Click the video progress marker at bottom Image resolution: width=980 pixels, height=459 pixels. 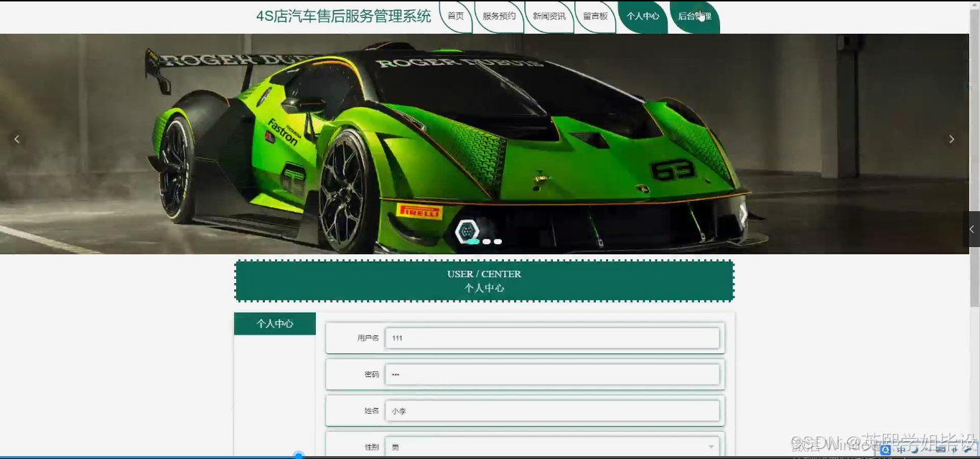[x=299, y=455]
